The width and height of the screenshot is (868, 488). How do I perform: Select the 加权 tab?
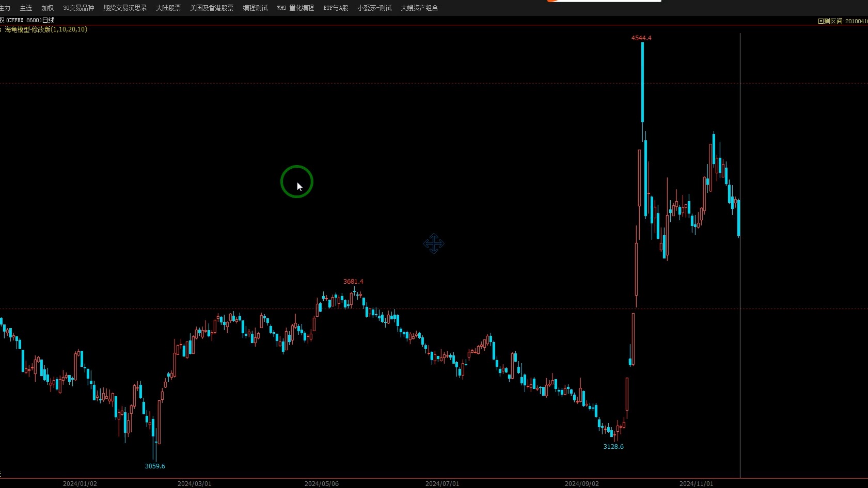48,8
